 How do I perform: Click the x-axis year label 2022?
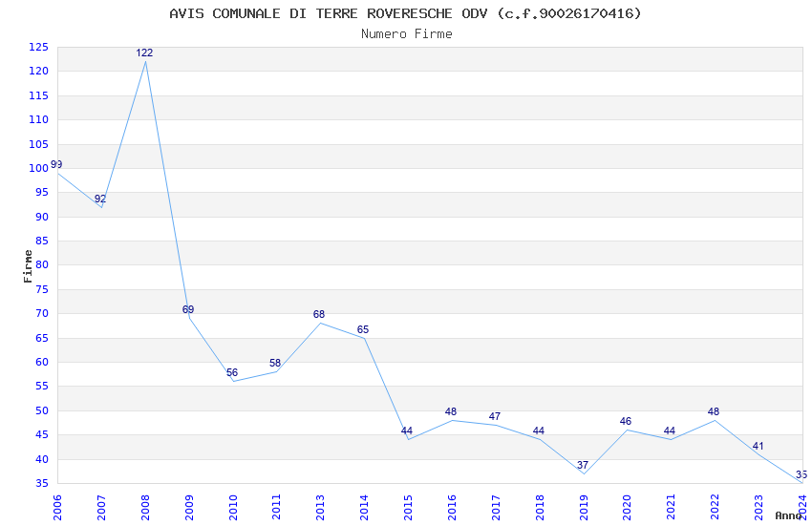pyautogui.click(x=716, y=508)
